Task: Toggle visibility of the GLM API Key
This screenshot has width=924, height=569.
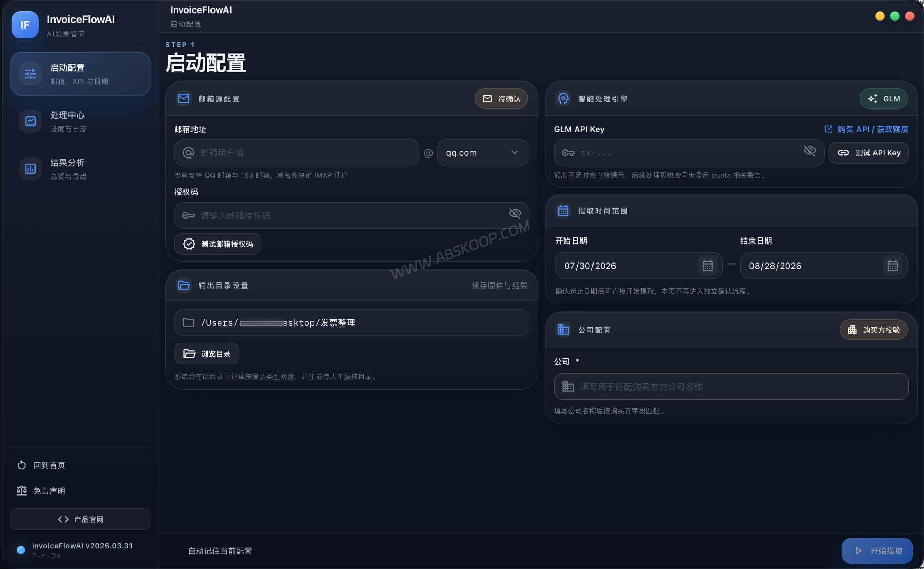Action: tap(810, 151)
